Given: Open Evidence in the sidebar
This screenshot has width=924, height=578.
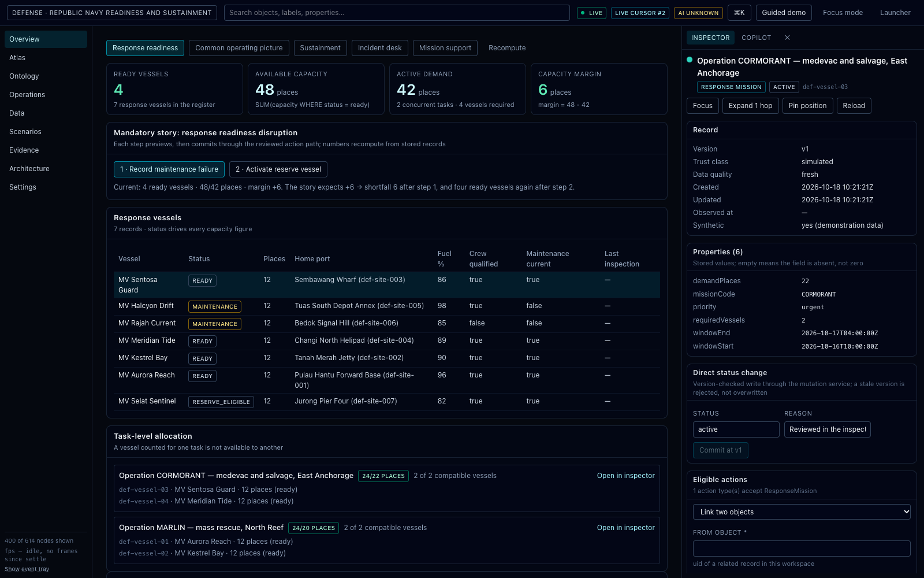Looking at the screenshot, I should pyautogui.click(x=46, y=150).
